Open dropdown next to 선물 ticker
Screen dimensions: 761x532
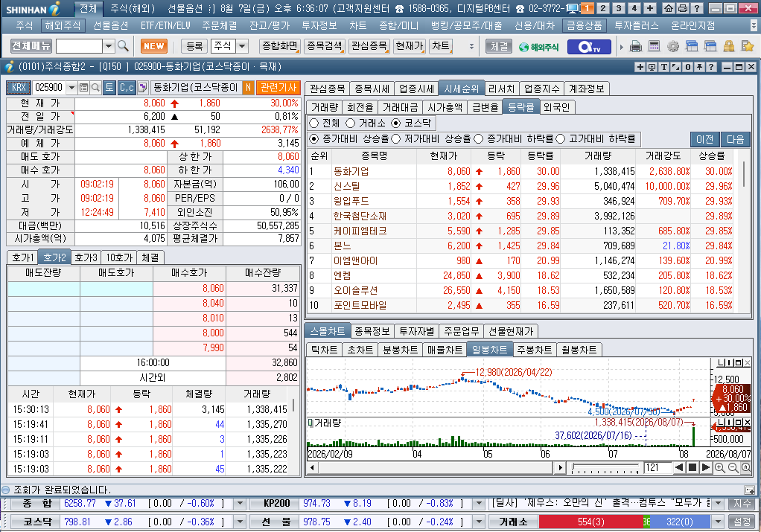479,522
